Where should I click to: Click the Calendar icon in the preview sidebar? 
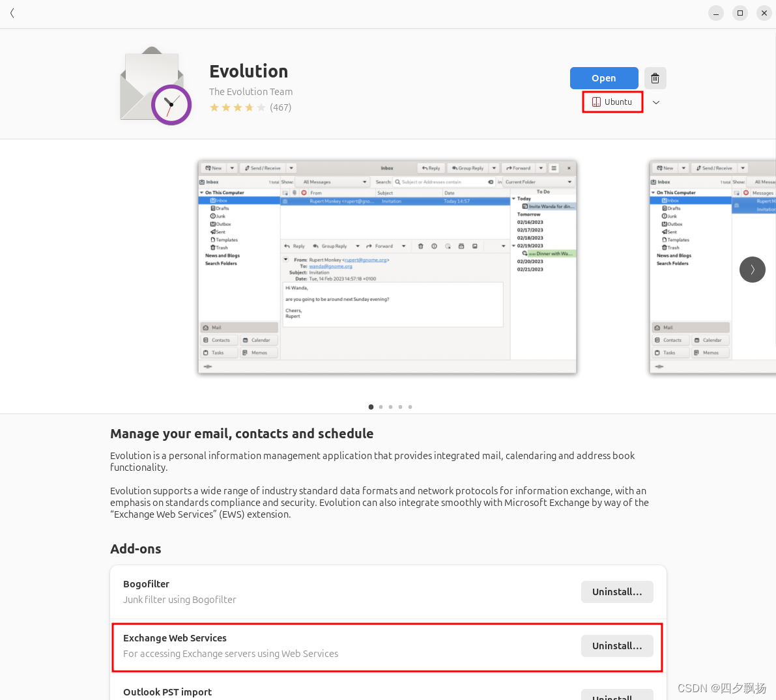point(254,339)
